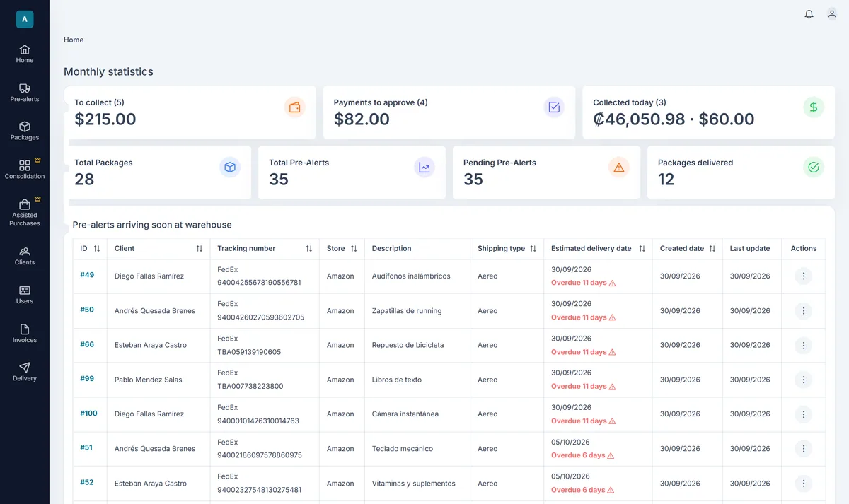Open Assisted Purchases in sidebar
The width and height of the screenshot is (849, 504).
tap(25, 213)
